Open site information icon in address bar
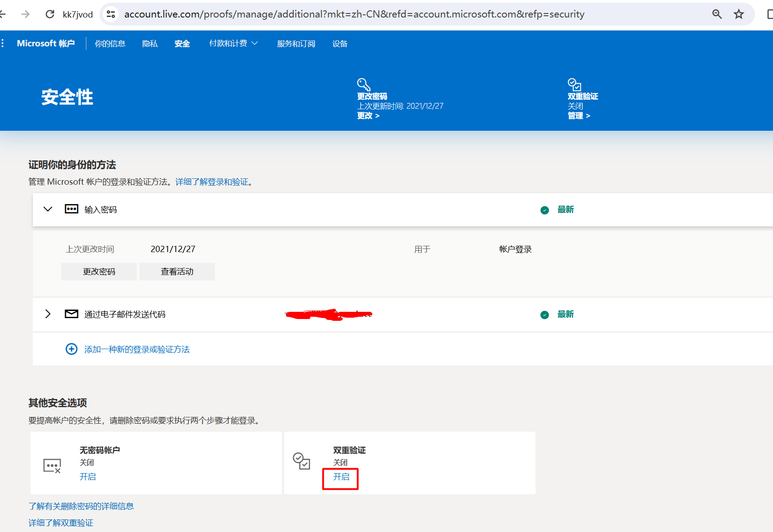 (x=111, y=14)
